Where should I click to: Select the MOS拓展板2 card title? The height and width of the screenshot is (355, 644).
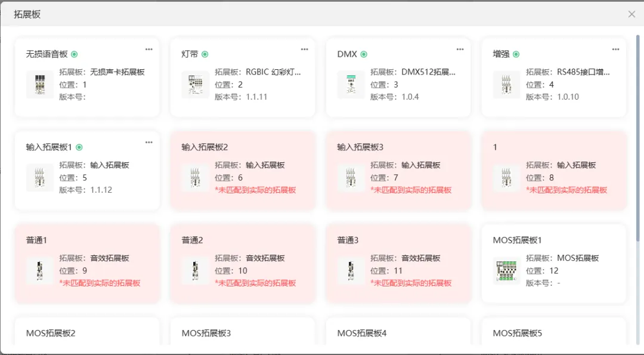coord(51,334)
